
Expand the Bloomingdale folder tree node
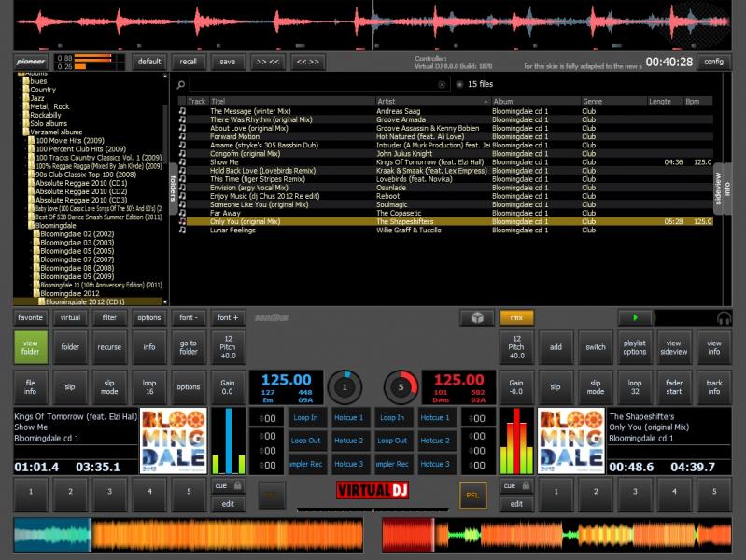point(24,226)
